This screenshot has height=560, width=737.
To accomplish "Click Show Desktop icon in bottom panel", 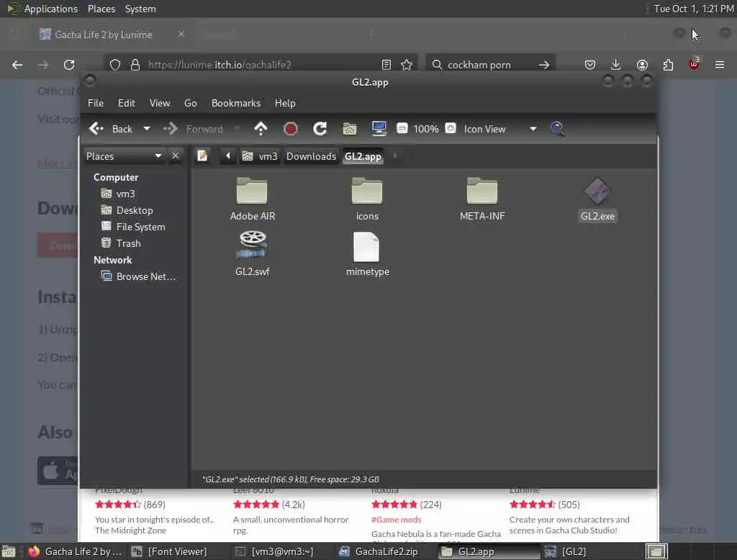I will coord(9,551).
